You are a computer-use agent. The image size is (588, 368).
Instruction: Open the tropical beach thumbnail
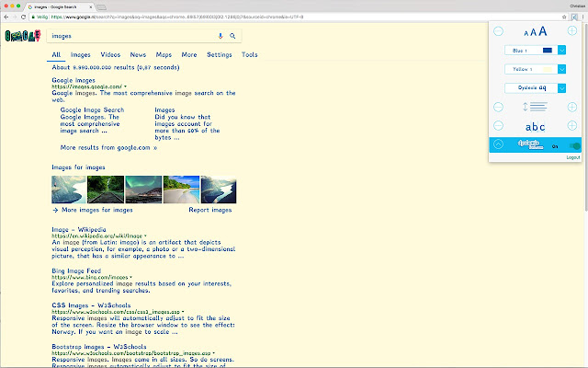[x=182, y=190]
